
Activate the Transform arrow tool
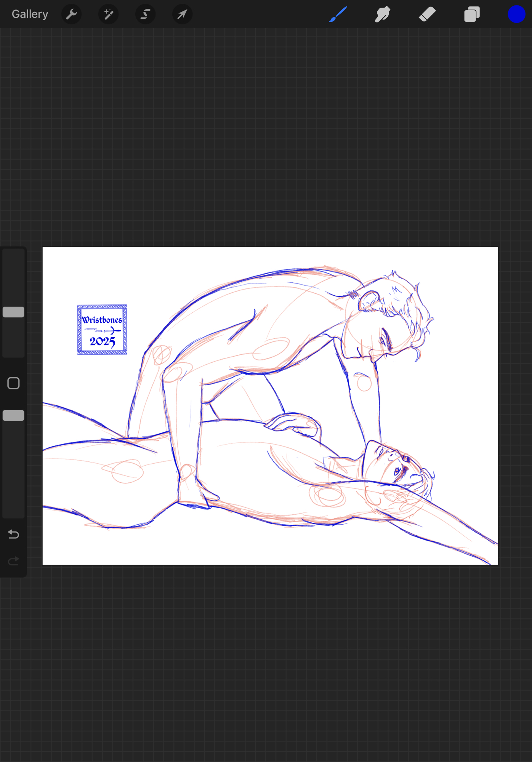click(182, 14)
